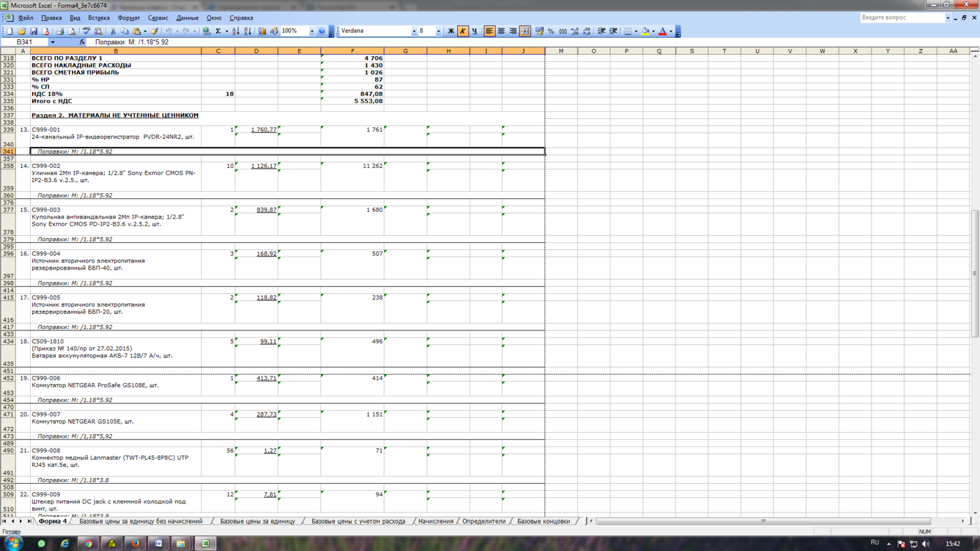Open the Данные menu
The image size is (980, 551).
pyautogui.click(x=188, y=18)
